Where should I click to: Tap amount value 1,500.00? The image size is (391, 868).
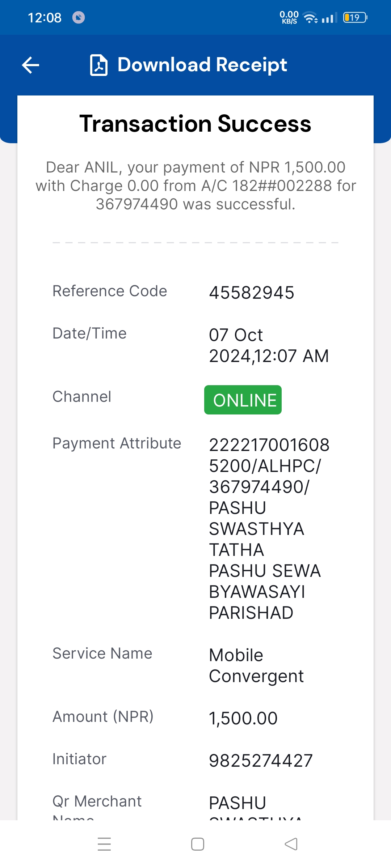click(x=243, y=718)
